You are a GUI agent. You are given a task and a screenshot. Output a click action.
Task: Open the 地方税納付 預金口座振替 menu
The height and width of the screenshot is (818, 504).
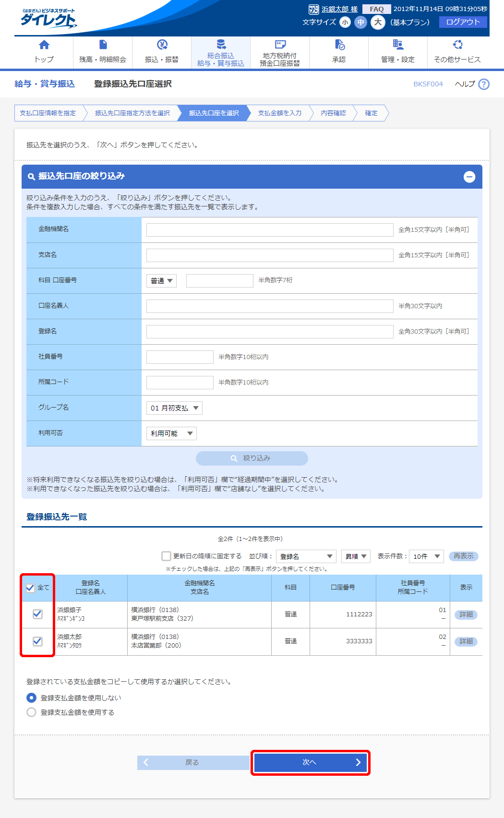pyautogui.click(x=280, y=53)
